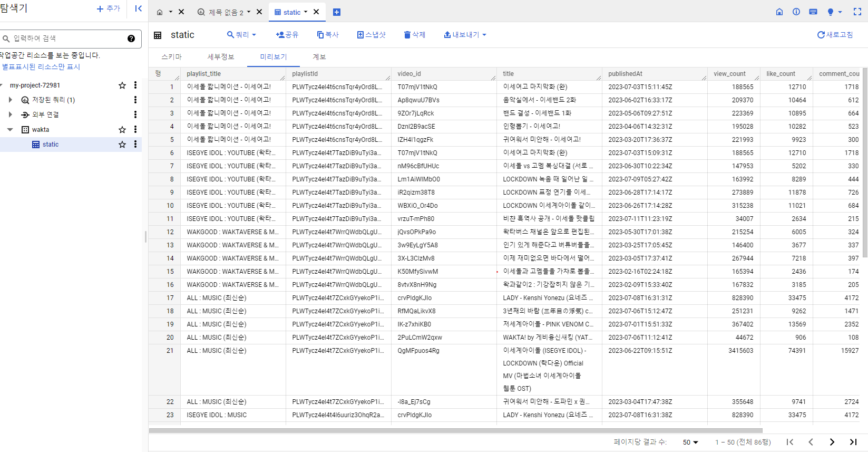The height and width of the screenshot is (452, 868).
Task: Expand the 외부 연결 node
Action: pyautogui.click(x=10, y=114)
